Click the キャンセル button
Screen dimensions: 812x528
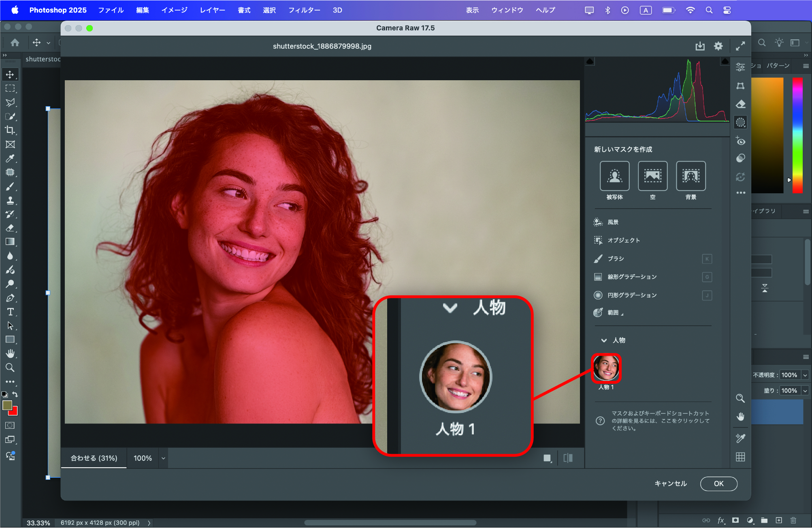click(x=670, y=483)
